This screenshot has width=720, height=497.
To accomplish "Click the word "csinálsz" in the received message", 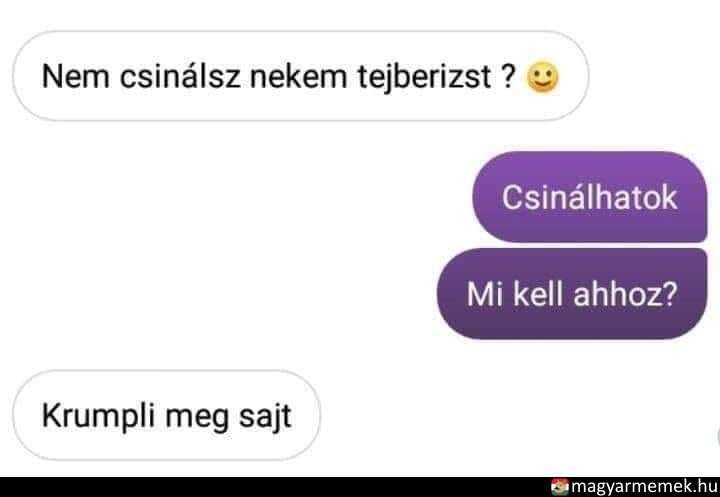I will [180, 76].
